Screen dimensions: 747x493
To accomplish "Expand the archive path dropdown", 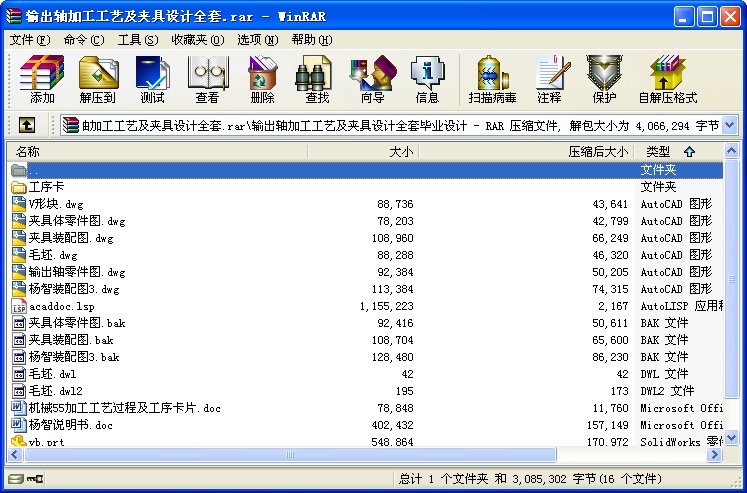I will (729, 125).
